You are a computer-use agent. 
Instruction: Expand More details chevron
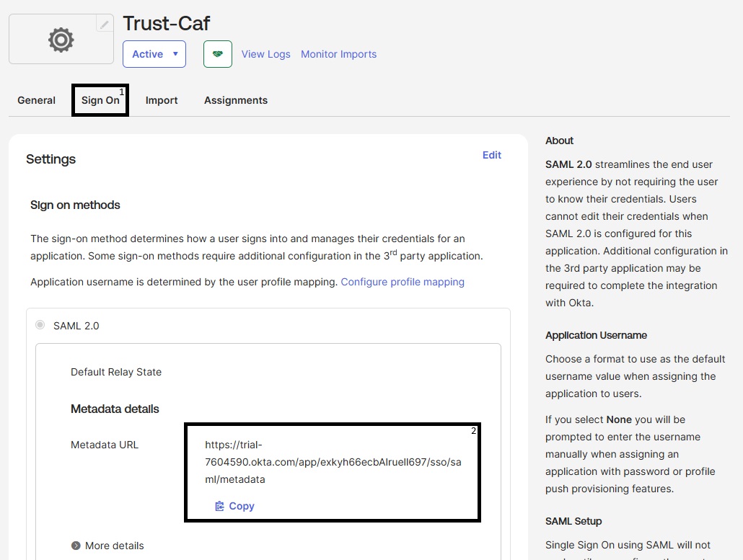pyautogui.click(x=76, y=546)
